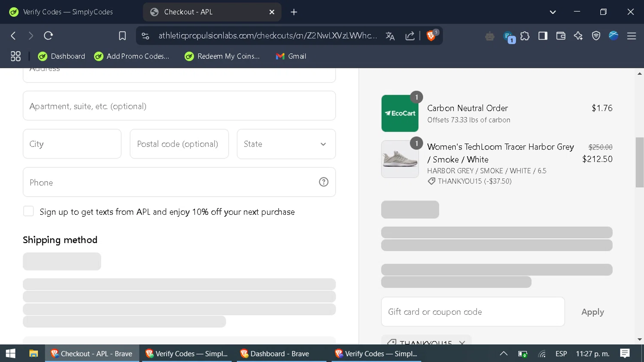Select the Checkout - APL tab
Viewport: 644px width, 362px height.
coord(212,12)
